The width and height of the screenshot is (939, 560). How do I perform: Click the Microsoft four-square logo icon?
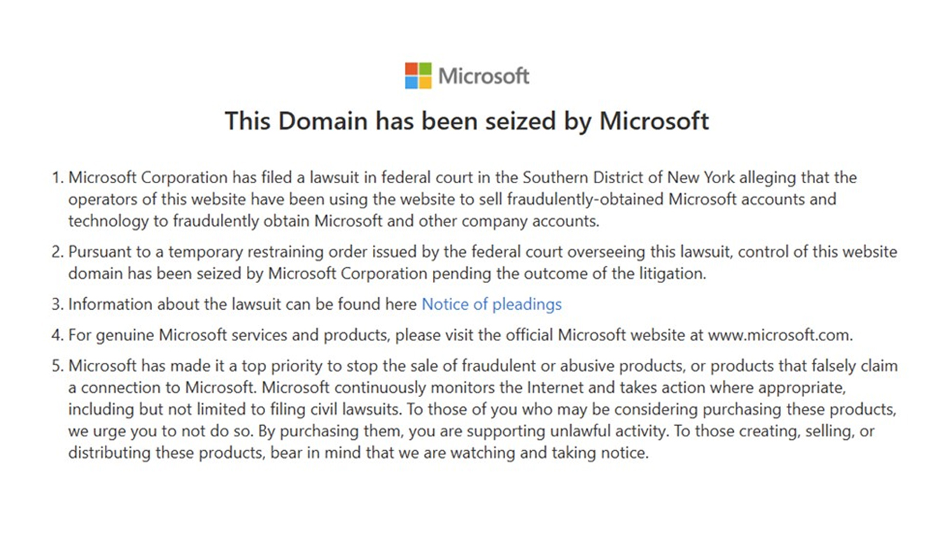418,76
